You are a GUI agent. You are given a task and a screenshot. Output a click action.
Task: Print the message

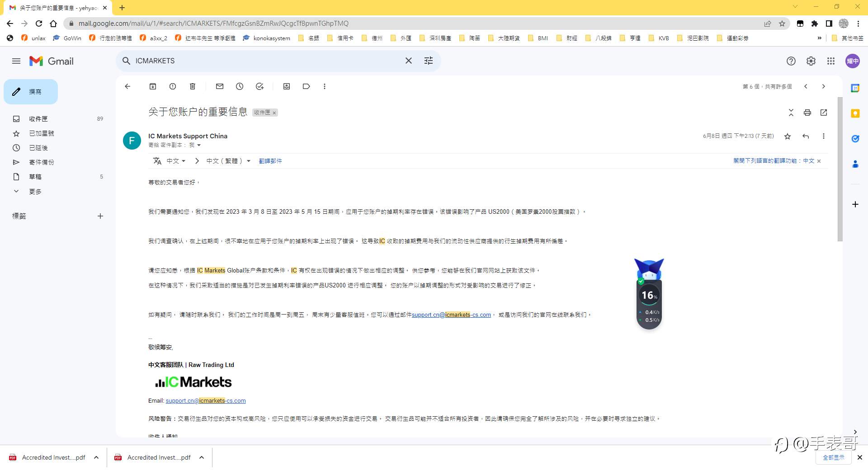click(807, 113)
